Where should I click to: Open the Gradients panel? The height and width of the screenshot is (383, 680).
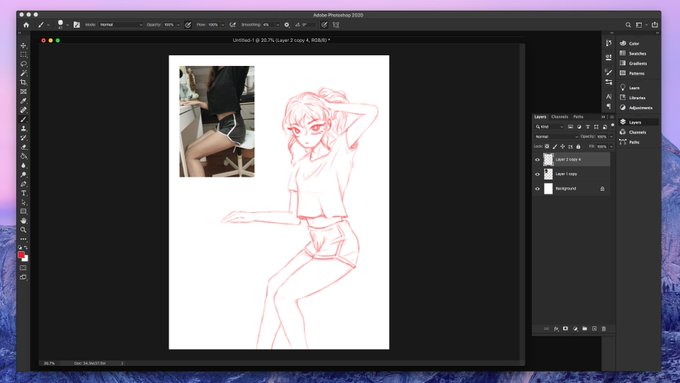point(638,63)
